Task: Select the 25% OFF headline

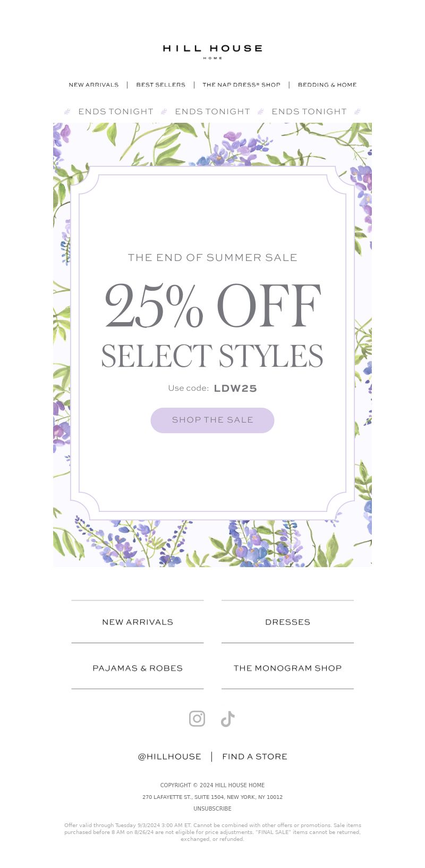Action: [212, 306]
